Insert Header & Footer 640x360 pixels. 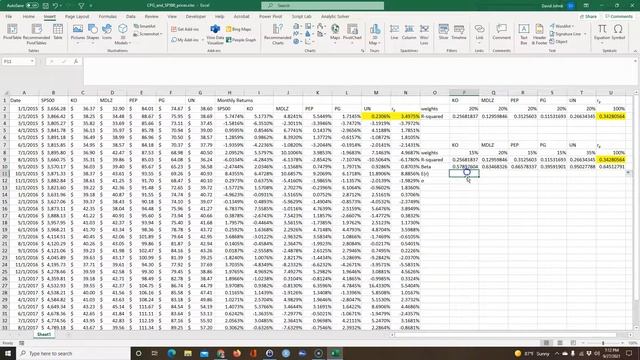point(539,33)
